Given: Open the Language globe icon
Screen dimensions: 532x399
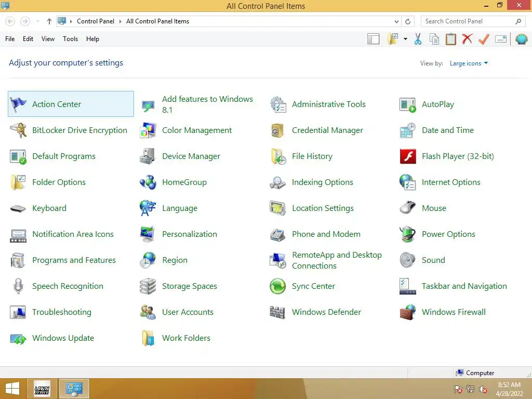Looking at the screenshot, I should pyautogui.click(x=148, y=208).
